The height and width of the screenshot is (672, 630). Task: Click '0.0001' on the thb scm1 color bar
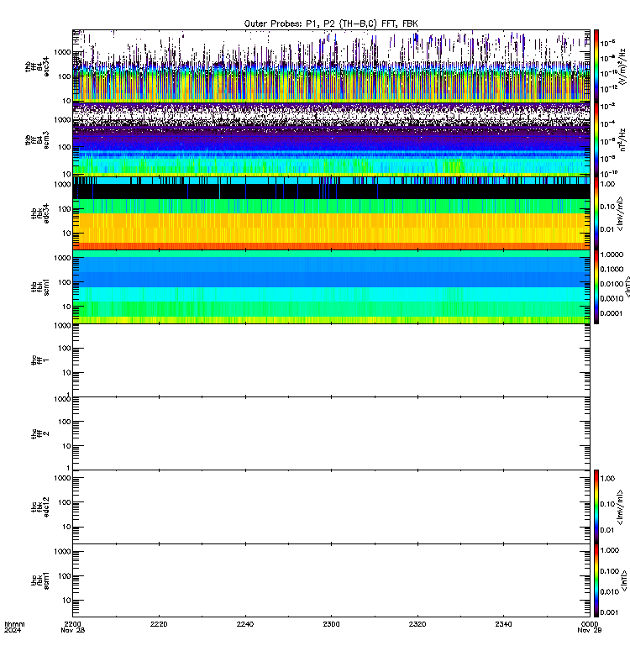coord(612,313)
